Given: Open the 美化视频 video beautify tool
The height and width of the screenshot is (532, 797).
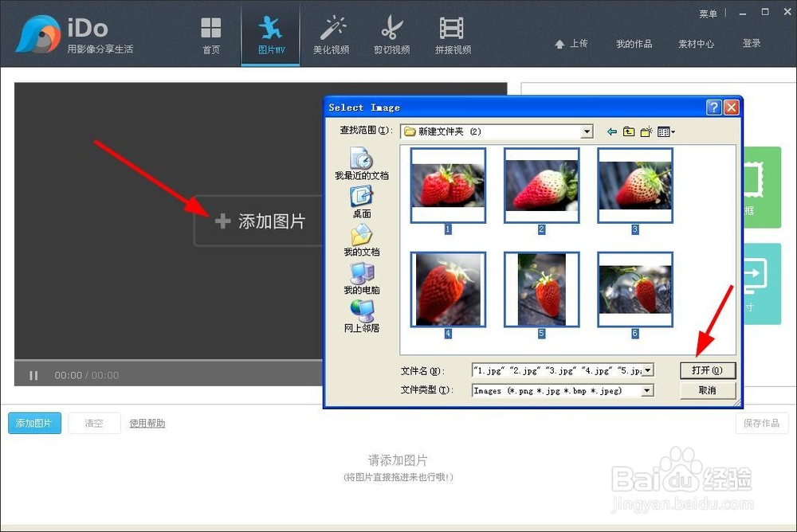Looking at the screenshot, I should (x=332, y=33).
